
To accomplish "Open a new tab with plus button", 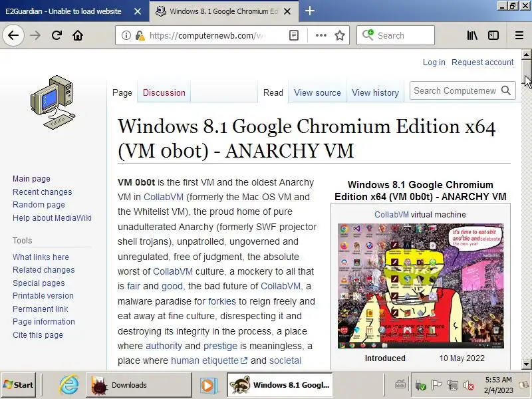I will pos(309,11).
